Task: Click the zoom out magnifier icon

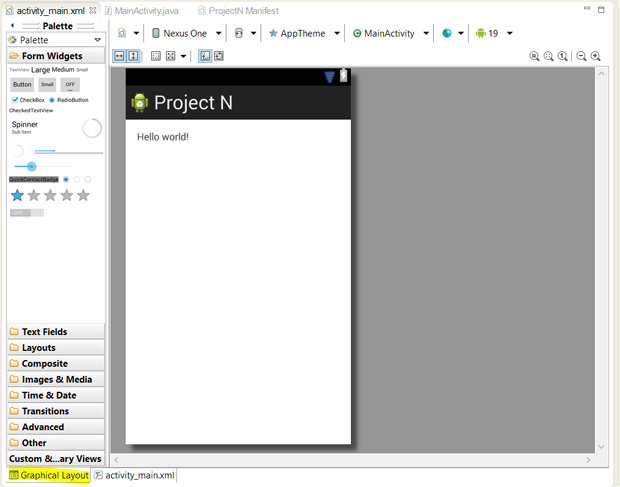Action: tap(581, 57)
